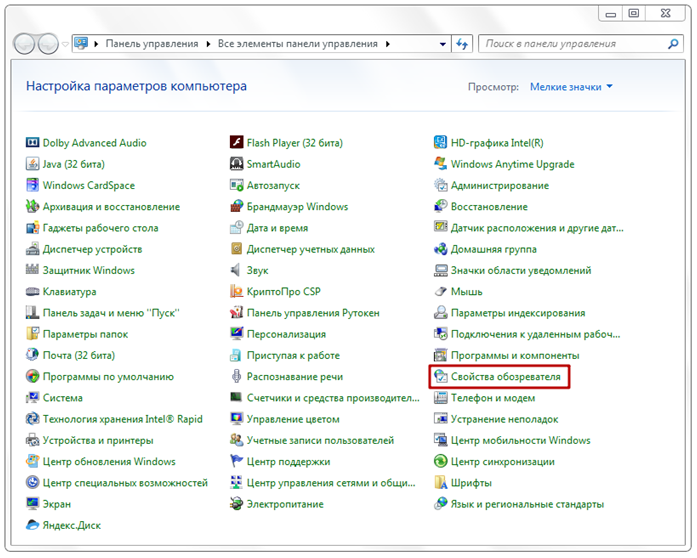Viewport: 697px width, 558px height.
Task: Open Брандмауэр Windows icon
Action: click(236, 206)
